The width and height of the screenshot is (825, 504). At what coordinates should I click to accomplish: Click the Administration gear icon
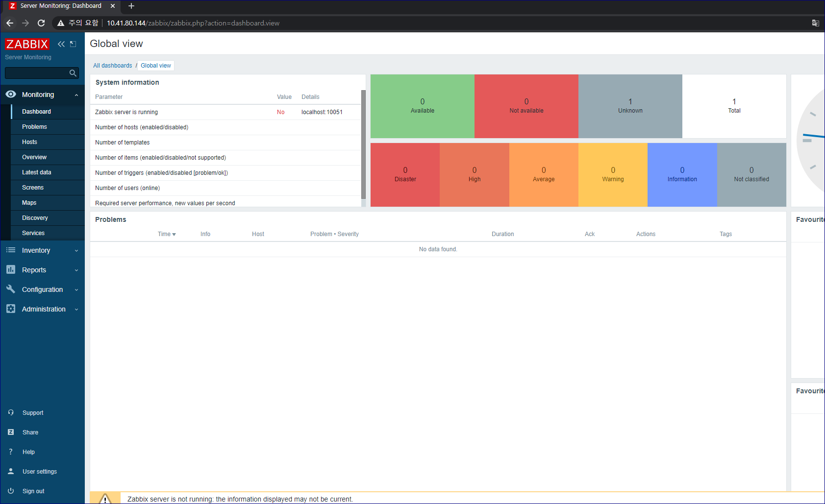click(x=11, y=309)
